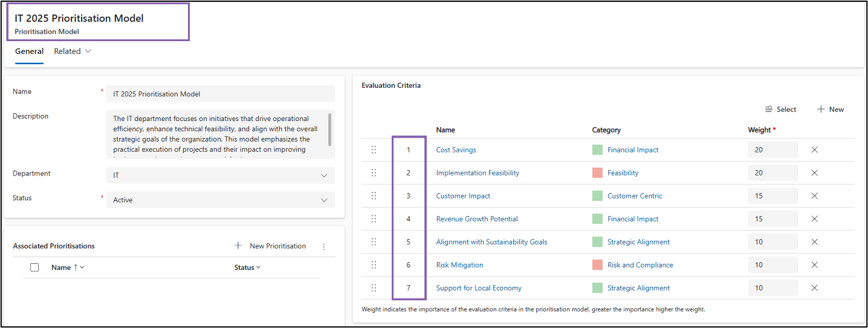Click the Description scrollbar
Viewport: 868px width, 328px height.
coord(329,129)
